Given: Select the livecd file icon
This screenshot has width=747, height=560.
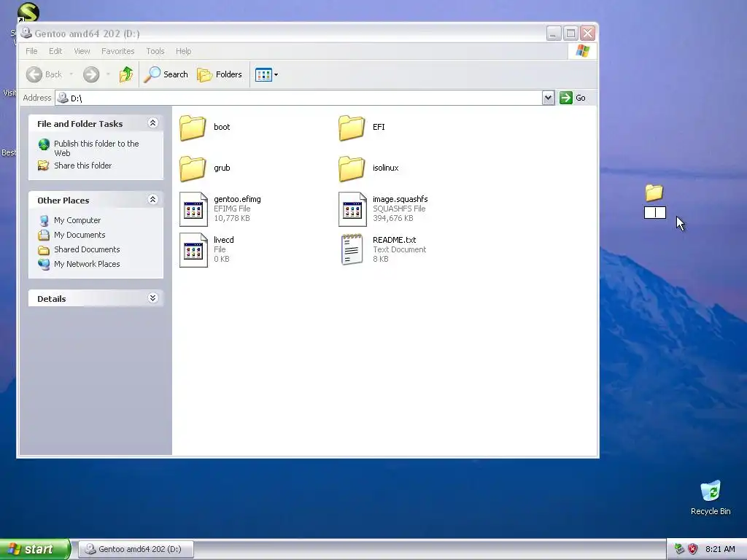Looking at the screenshot, I should [x=193, y=250].
